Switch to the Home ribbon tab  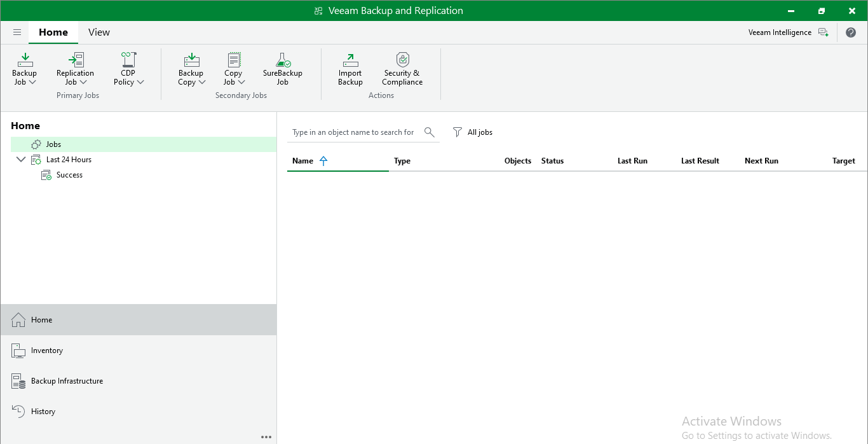coord(53,32)
